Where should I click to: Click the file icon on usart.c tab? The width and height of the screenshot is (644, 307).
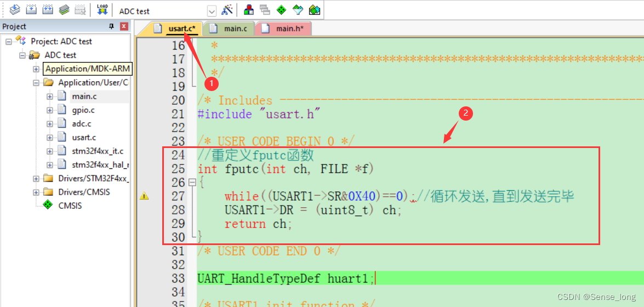(x=157, y=29)
